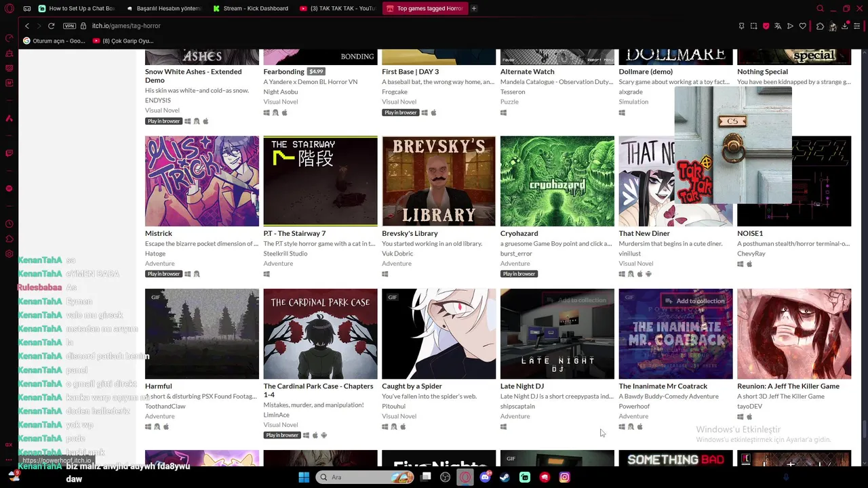Open the Easy Setup menu icon
Viewport: 868px width, 488px height.
857,26
